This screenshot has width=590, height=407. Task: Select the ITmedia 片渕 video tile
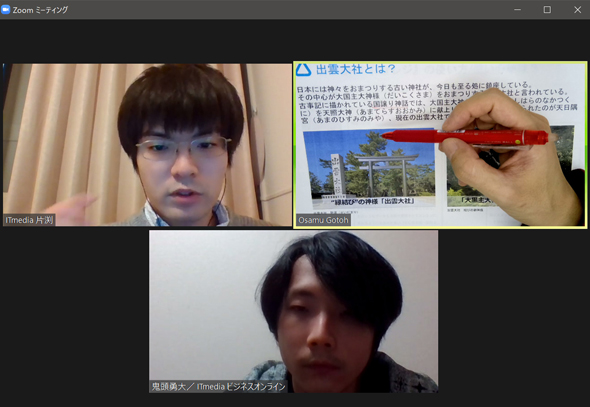(147, 145)
